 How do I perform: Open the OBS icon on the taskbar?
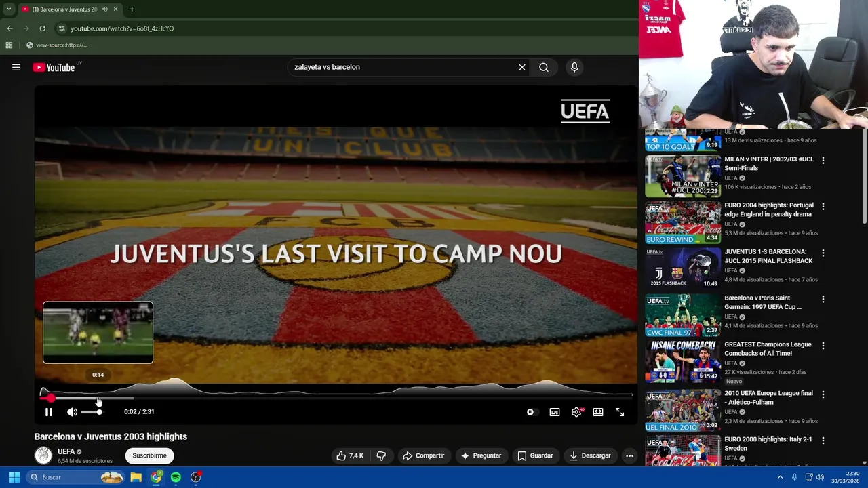point(196,477)
